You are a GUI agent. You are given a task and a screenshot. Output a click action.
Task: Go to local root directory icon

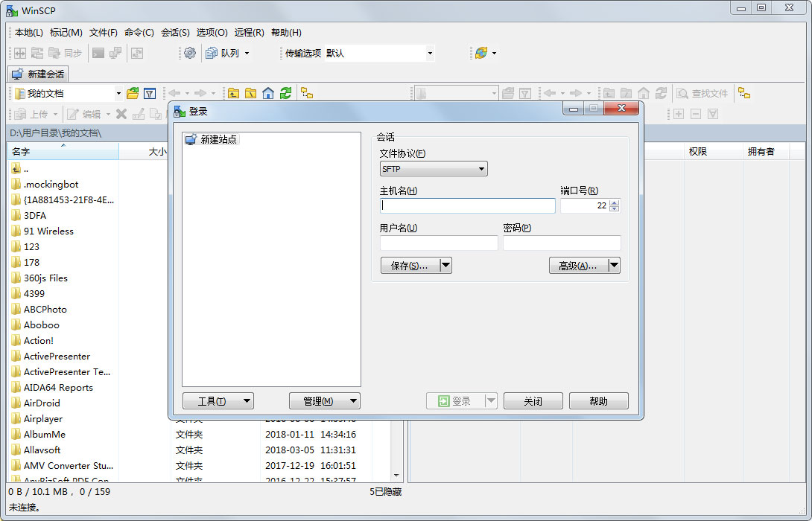tap(250, 93)
